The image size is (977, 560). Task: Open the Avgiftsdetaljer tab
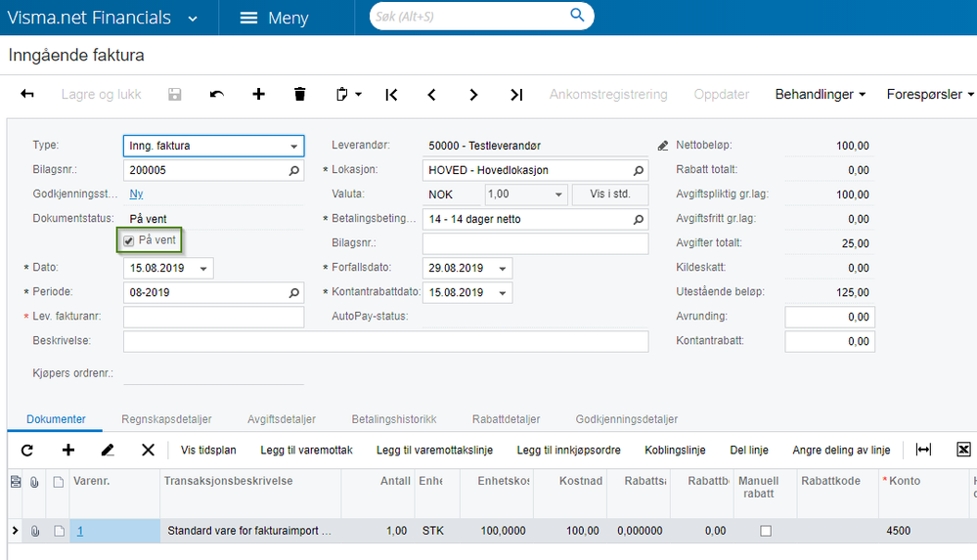click(x=282, y=419)
